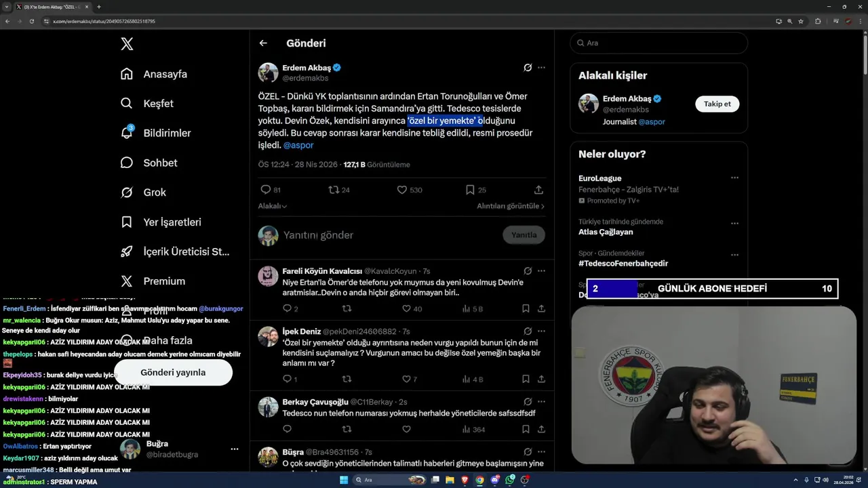This screenshot has height=488, width=868.
Task: Reply to İpek Deniz comment
Action: point(287,379)
